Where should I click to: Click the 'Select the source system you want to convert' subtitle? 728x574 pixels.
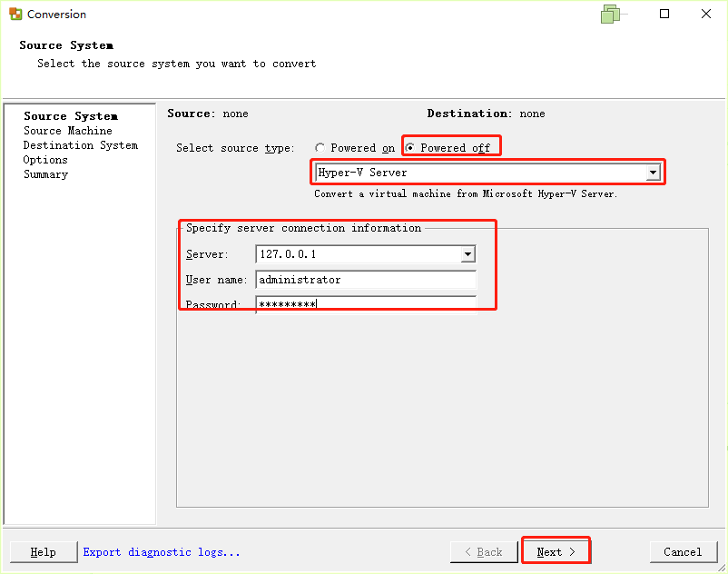tap(176, 64)
